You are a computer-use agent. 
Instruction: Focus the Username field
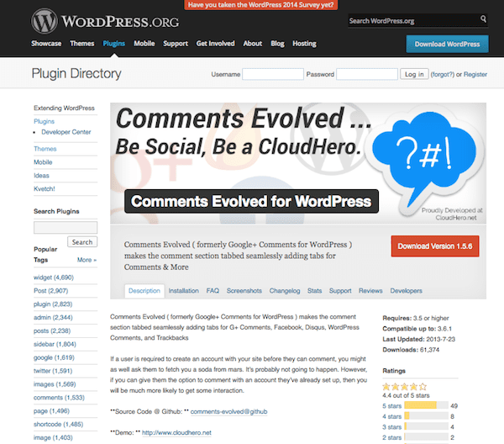[x=273, y=74]
